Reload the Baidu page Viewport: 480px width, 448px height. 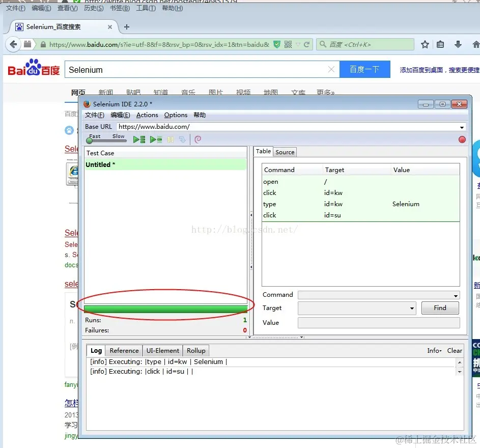click(306, 45)
